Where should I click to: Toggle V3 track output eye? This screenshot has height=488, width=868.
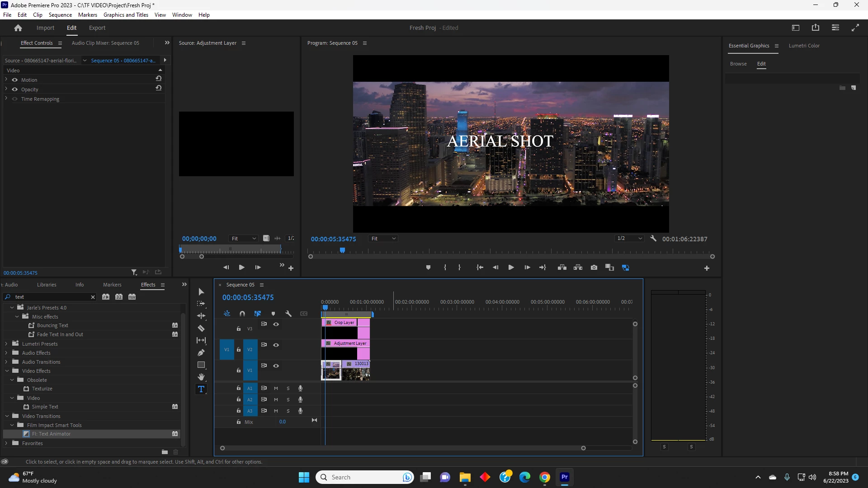tap(276, 324)
